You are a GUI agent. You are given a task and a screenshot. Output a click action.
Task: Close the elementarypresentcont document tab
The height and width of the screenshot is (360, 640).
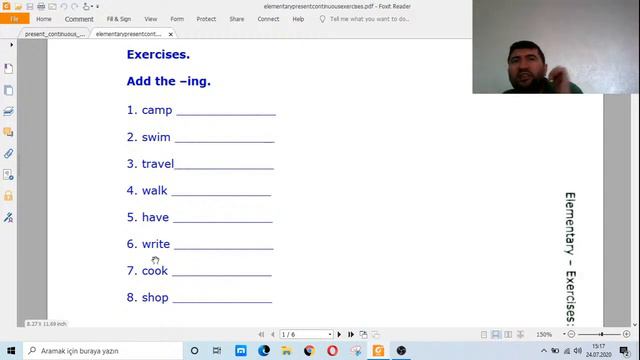point(171,34)
